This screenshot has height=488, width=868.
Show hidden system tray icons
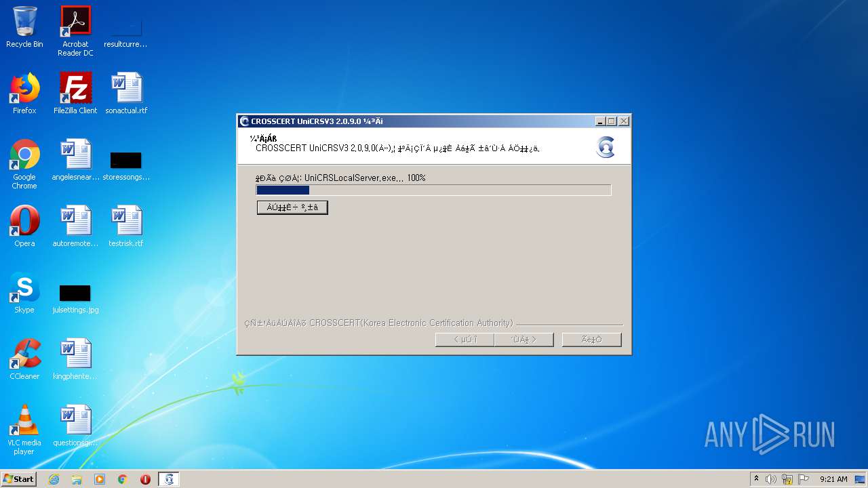[756, 479]
